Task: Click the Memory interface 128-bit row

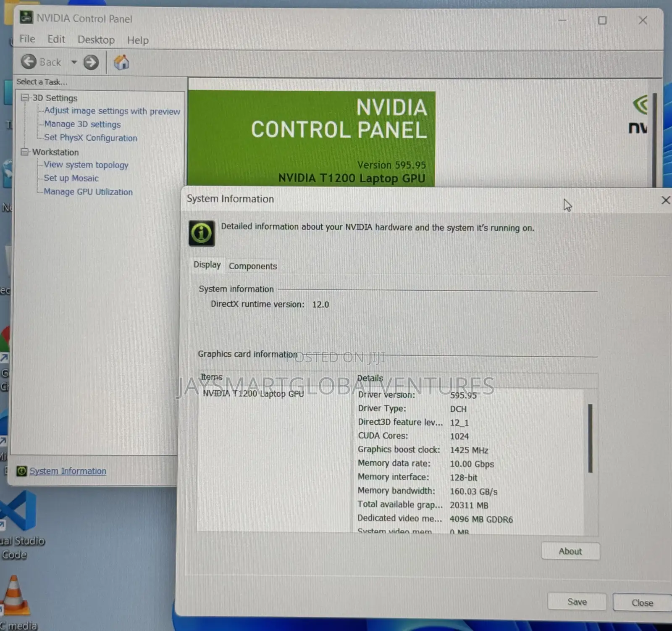Action: (417, 477)
